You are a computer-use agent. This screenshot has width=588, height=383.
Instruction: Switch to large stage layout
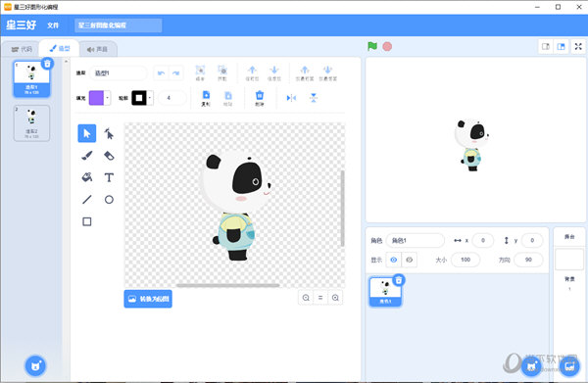click(561, 46)
